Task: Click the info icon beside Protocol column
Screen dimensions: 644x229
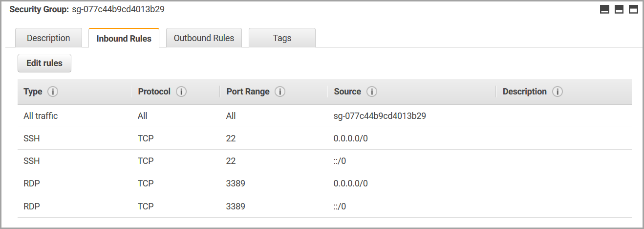Action: coord(181,92)
